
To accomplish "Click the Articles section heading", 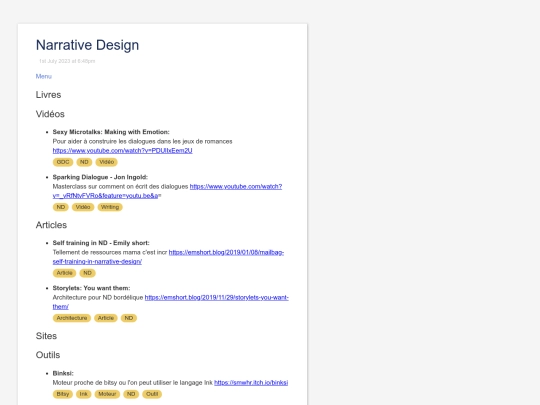I will [51, 225].
